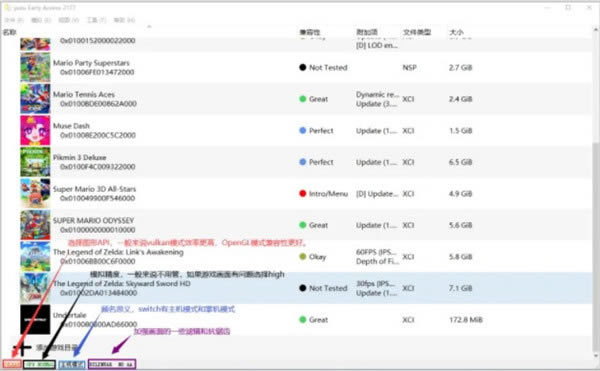Select the Mario Tennis Aces cover icon

[x=35, y=99]
